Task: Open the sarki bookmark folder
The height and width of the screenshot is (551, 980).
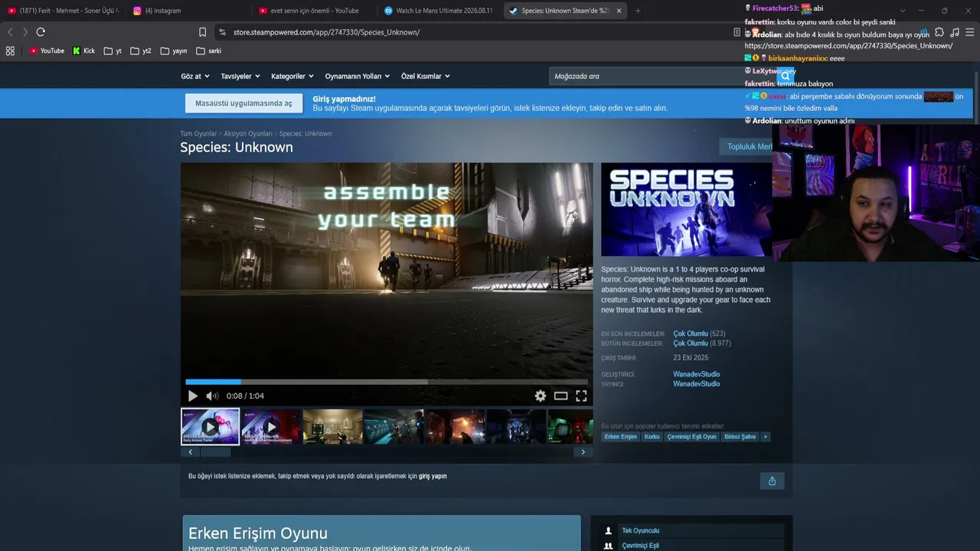Action: tap(208, 51)
